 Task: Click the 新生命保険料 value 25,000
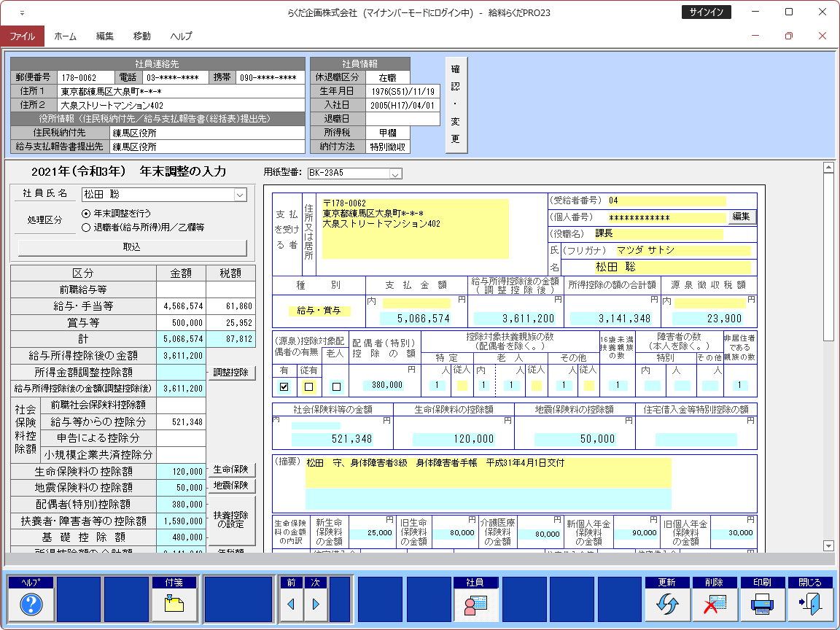(x=373, y=533)
